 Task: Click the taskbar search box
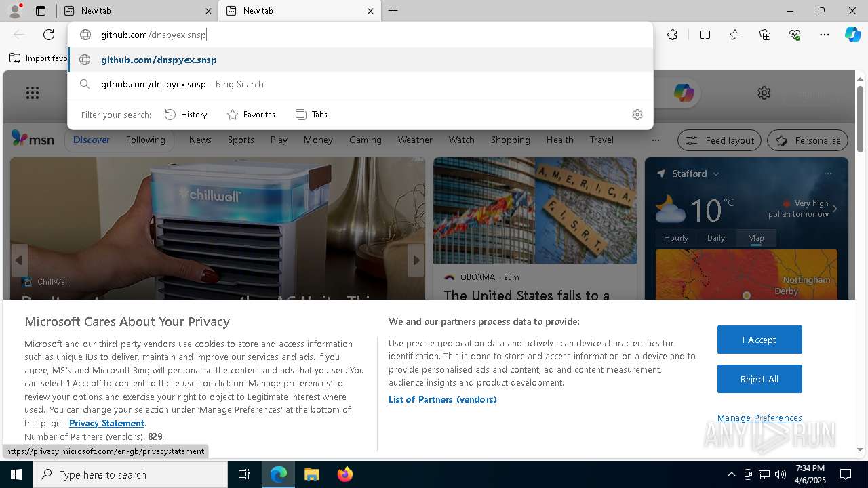click(130, 474)
